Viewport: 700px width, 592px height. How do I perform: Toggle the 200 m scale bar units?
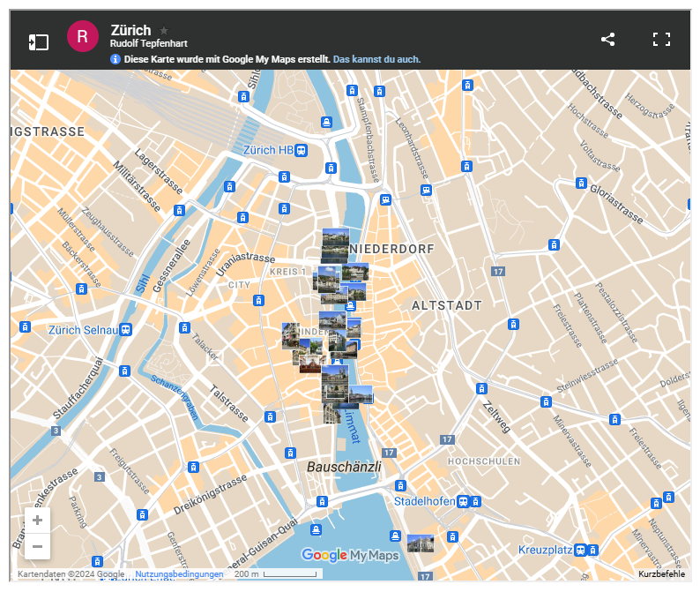coord(275,574)
